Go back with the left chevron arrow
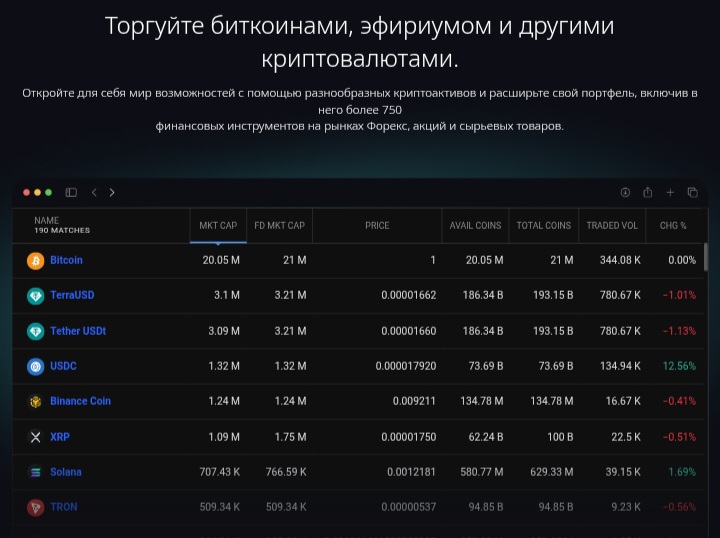The height and width of the screenshot is (538, 720). coord(94,192)
